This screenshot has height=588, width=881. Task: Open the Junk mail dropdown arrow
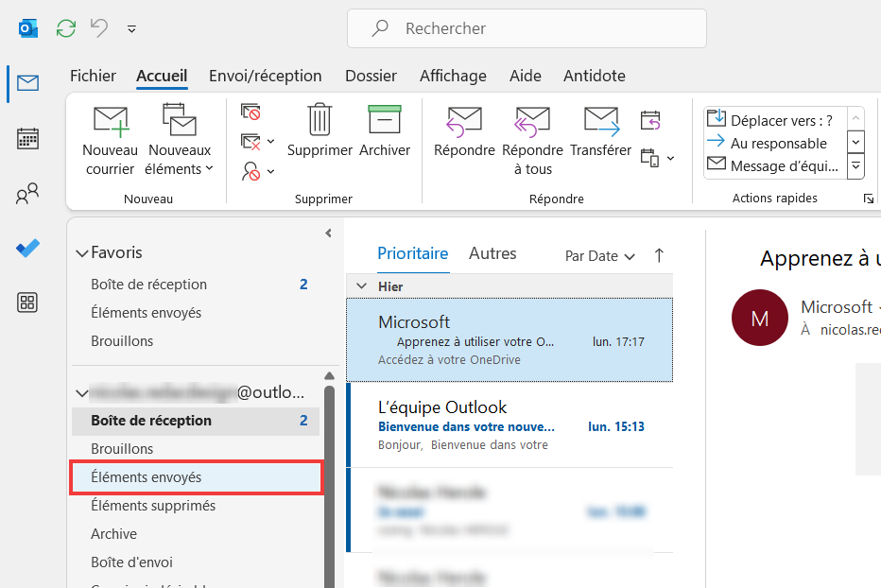point(270,171)
